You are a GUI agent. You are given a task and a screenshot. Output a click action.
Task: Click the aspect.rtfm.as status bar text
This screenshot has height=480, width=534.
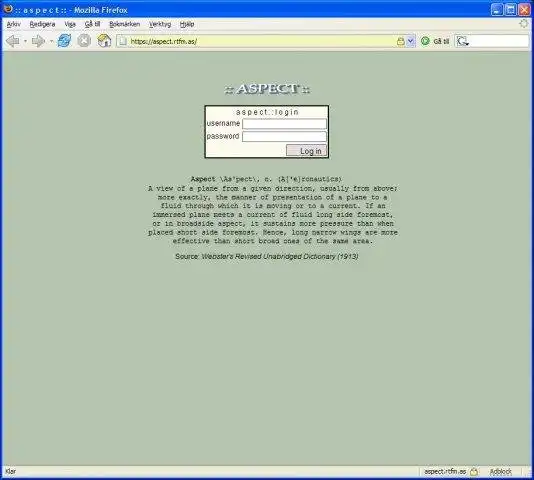coord(445,472)
